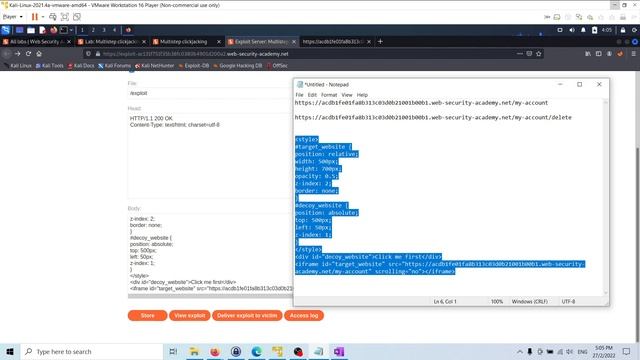Open Google Hacking DB bookmark

[237, 65]
